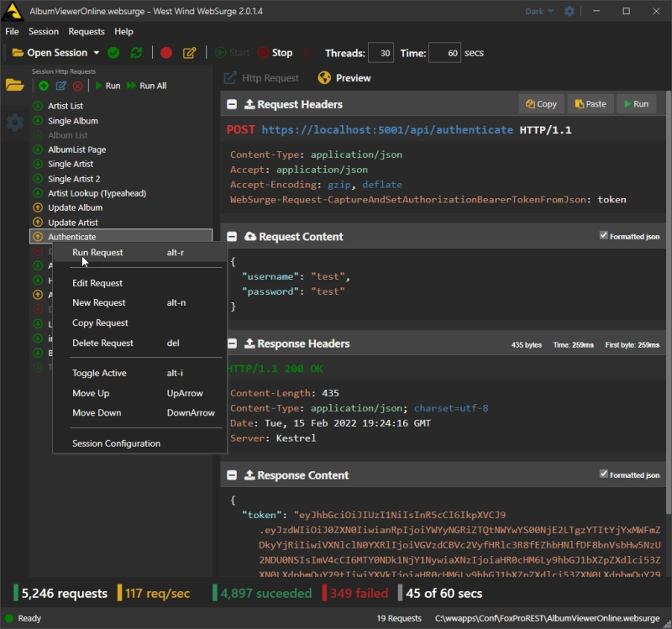Toggle Formatted json in Request Content
This screenshot has width=672, height=629.
[x=603, y=235]
